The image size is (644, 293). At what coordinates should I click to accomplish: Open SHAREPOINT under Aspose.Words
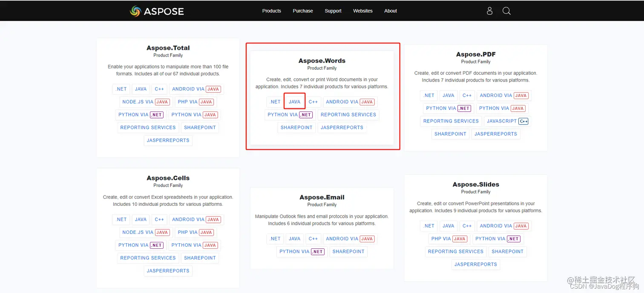(296, 128)
